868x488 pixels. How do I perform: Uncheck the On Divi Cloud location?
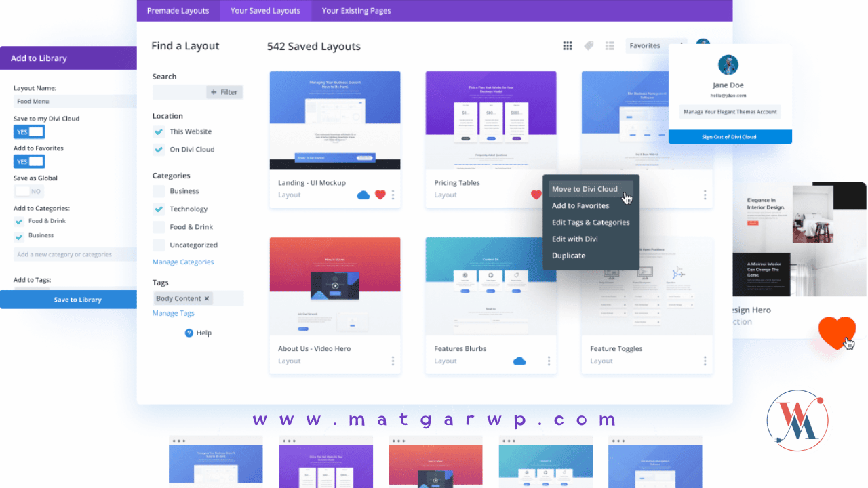pos(159,150)
